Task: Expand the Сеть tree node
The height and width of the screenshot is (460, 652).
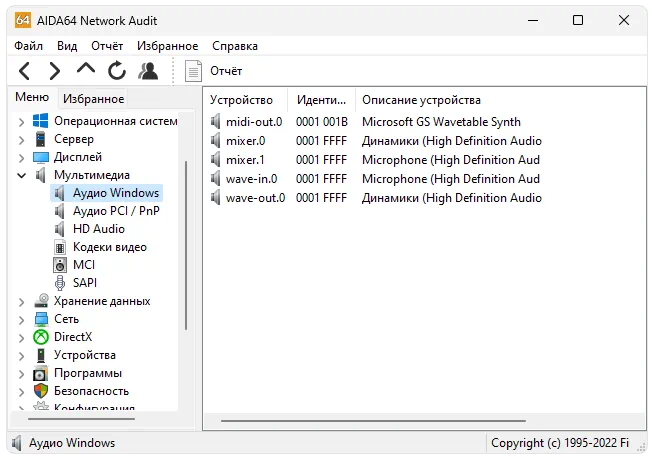Action: 21,320
